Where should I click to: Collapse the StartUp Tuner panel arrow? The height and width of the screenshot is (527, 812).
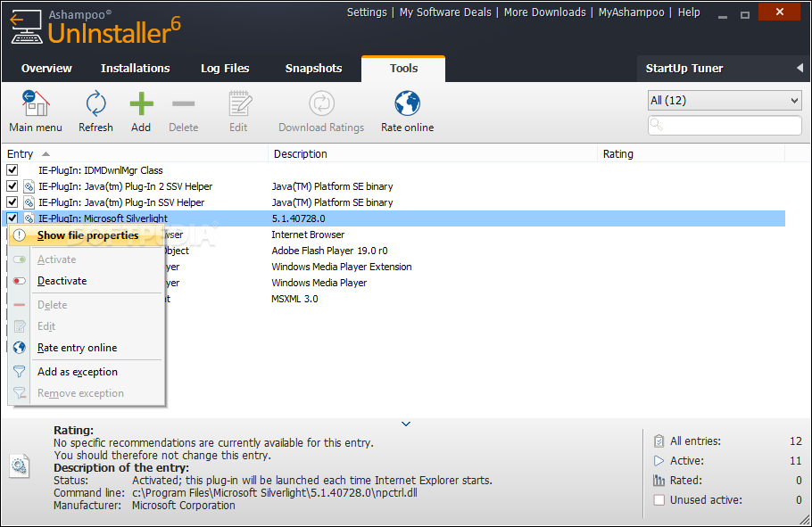tap(800, 68)
